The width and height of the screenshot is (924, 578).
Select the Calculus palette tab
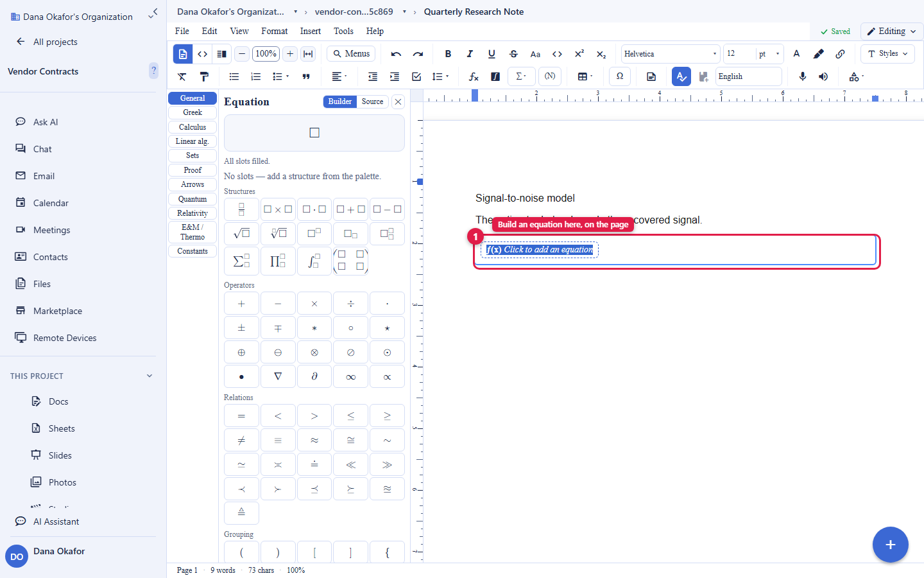193,127
